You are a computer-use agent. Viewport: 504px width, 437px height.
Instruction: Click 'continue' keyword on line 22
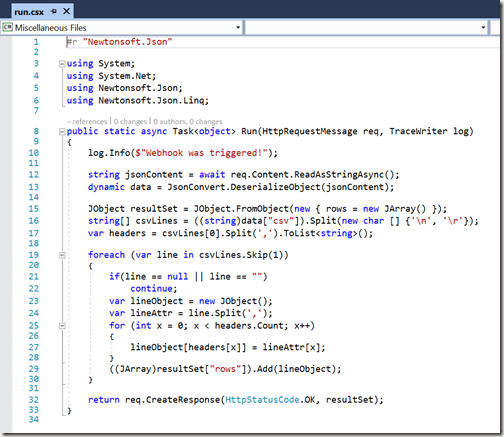(151, 289)
